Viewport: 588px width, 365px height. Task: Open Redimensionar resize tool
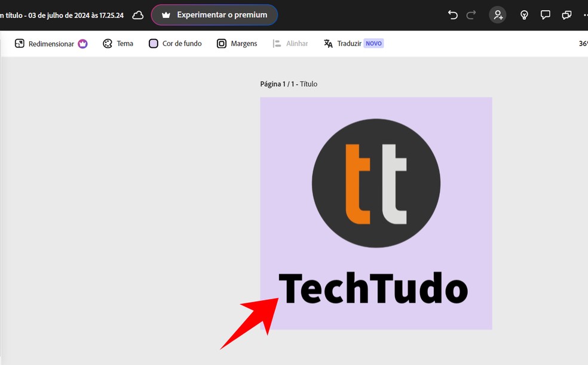point(51,44)
